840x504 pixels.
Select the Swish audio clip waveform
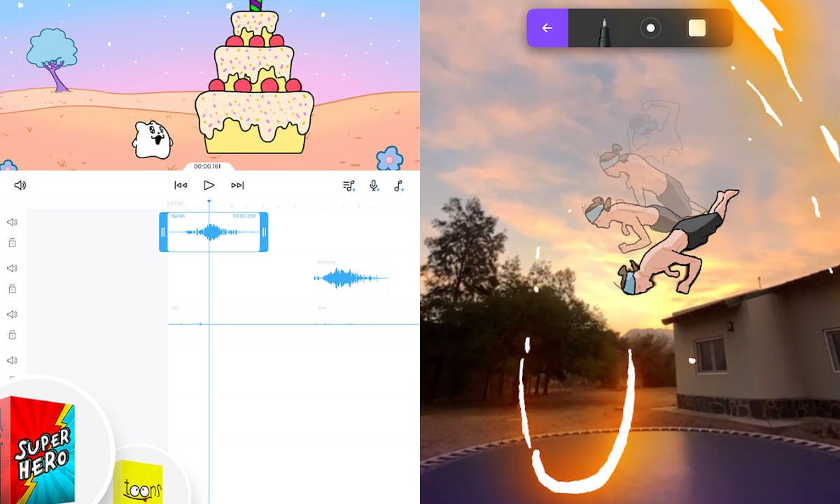(213, 232)
